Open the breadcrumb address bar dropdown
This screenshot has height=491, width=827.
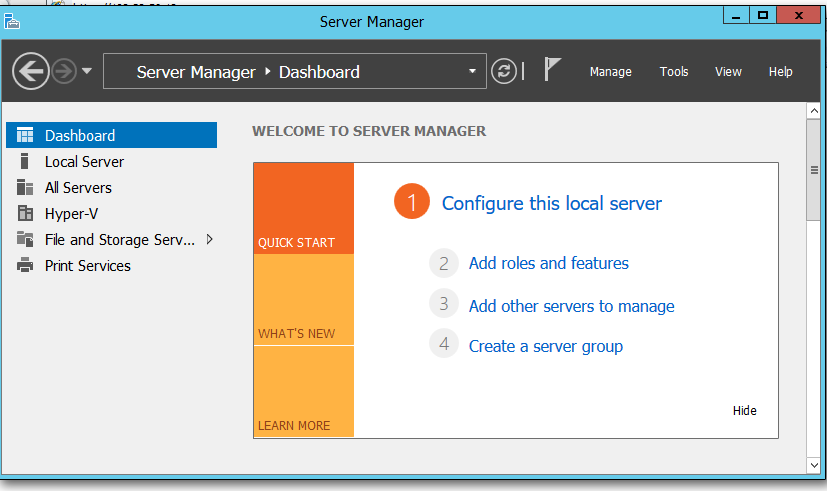click(472, 71)
